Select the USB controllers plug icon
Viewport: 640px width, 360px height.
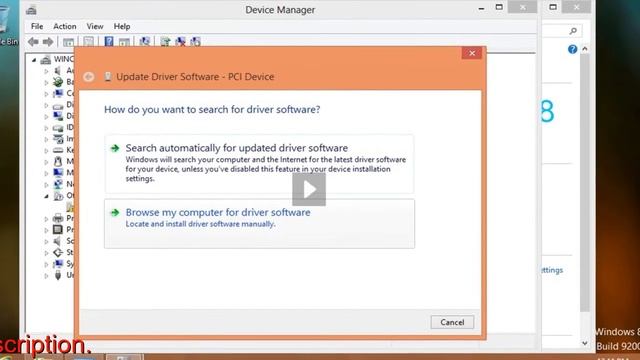(58, 275)
